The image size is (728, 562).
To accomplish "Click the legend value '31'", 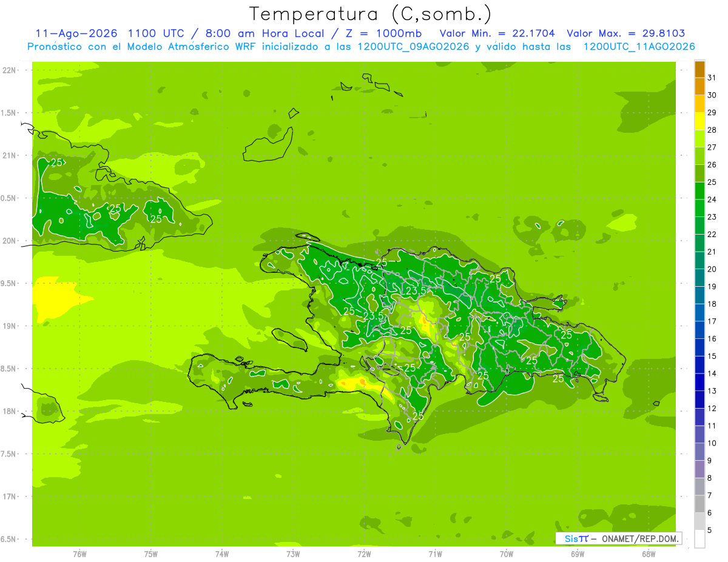I will [712, 78].
